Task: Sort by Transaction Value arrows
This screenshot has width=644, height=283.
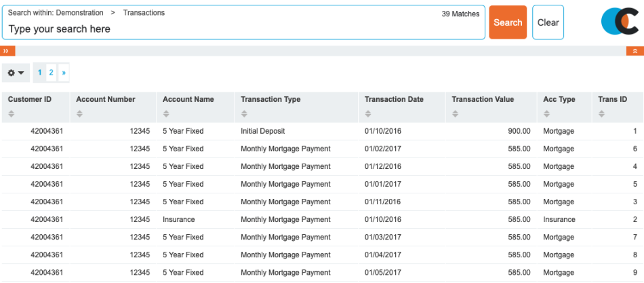Action: [x=456, y=114]
